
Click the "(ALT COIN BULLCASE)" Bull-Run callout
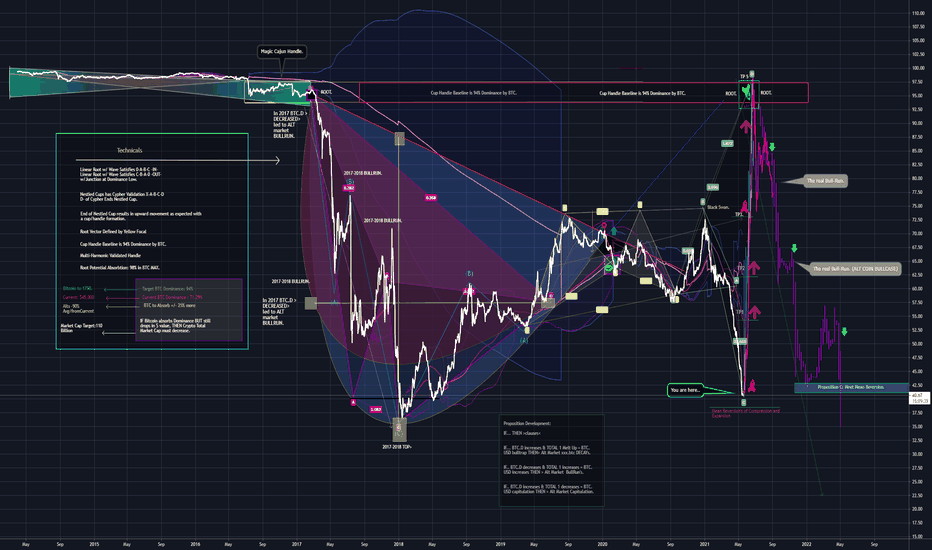tap(855, 269)
